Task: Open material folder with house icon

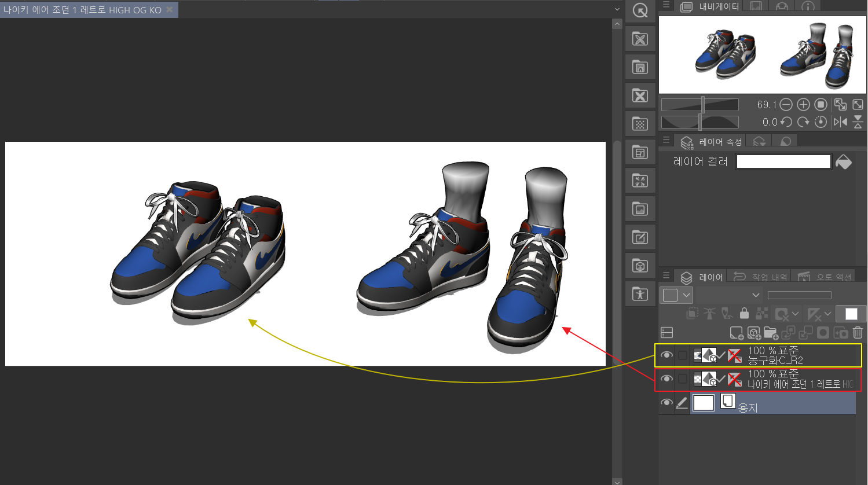Action: pyautogui.click(x=640, y=67)
